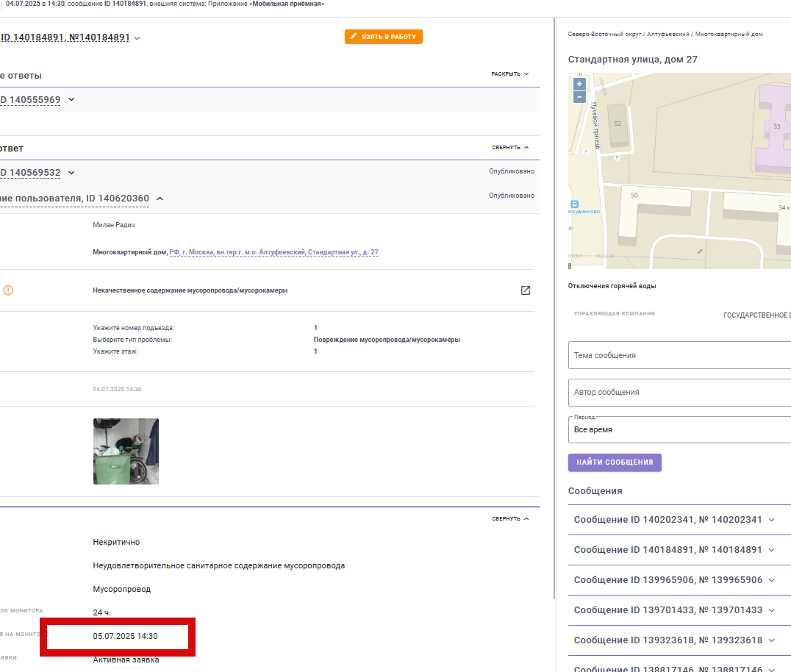Select the УПРАВЛЯЮЩАЯ КОМПАНИЯ tab
Screen dimensions: 791x672
pyautogui.click(x=614, y=314)
